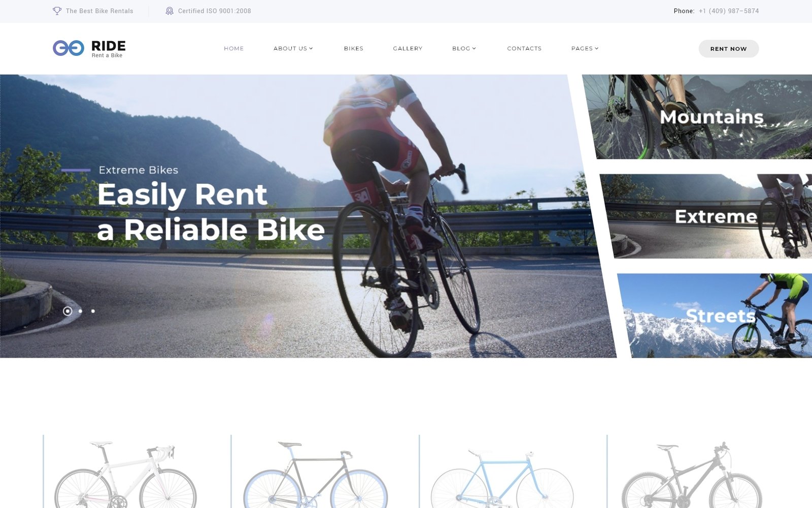Select the first active slider dot
The width and height of the screenshot is (812, 508).
[x=67, y=311]
